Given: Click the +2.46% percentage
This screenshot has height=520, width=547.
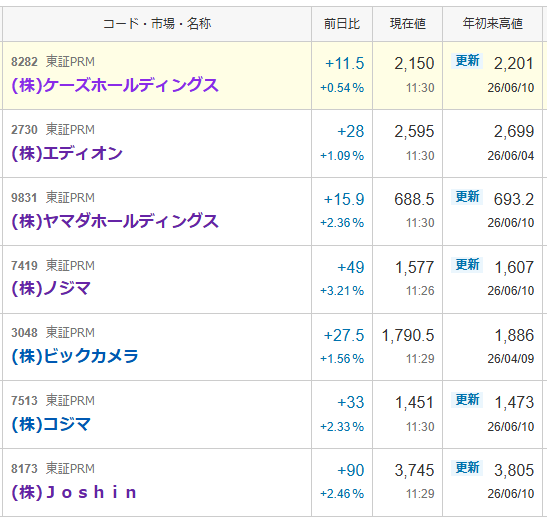Looking at the screenshot, I should [x=342, y=494].
